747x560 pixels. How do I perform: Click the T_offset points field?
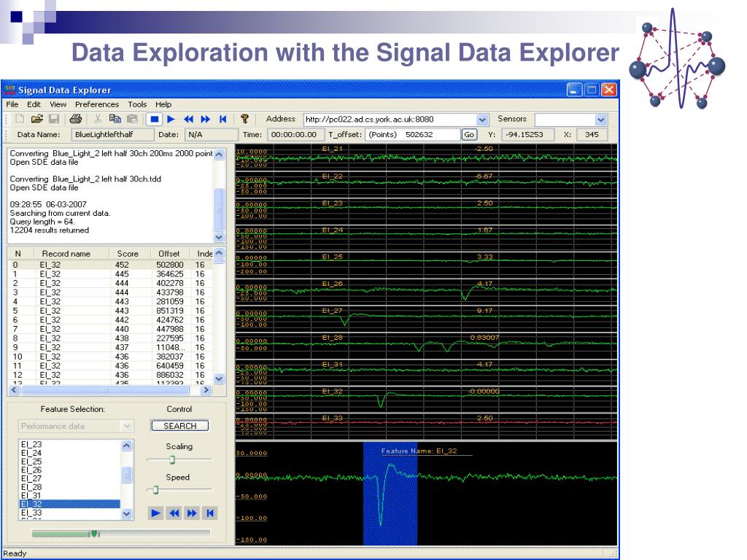click(413, 135)
